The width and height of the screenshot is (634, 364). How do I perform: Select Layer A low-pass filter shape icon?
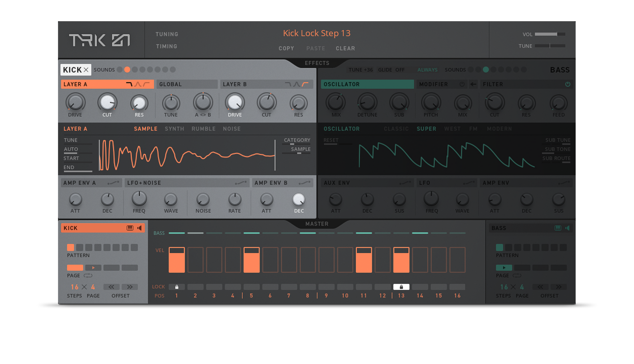click(130, 84)
